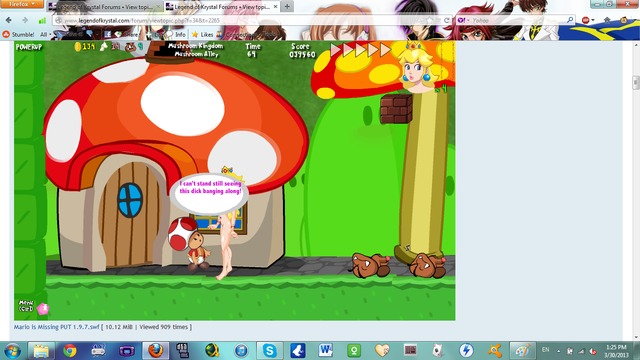This screenshot has width=640, height=360.
Task: Go to the home page via house icon
Action: 607,20
